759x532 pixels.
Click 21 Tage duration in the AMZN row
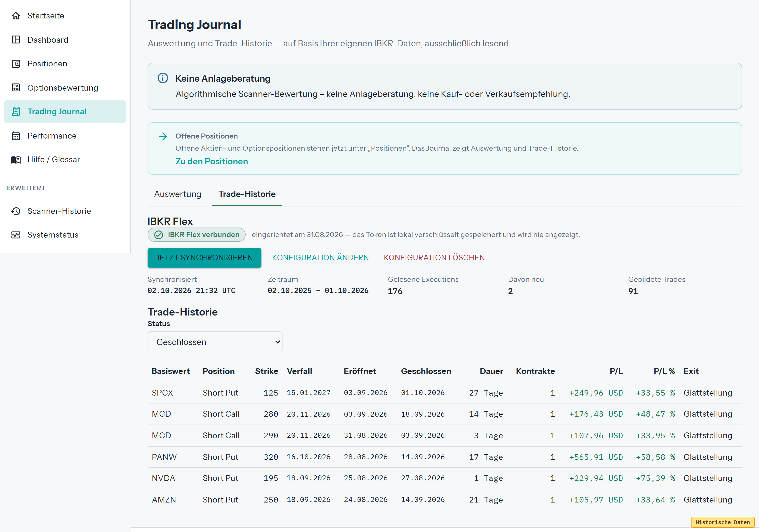[486, 500]
